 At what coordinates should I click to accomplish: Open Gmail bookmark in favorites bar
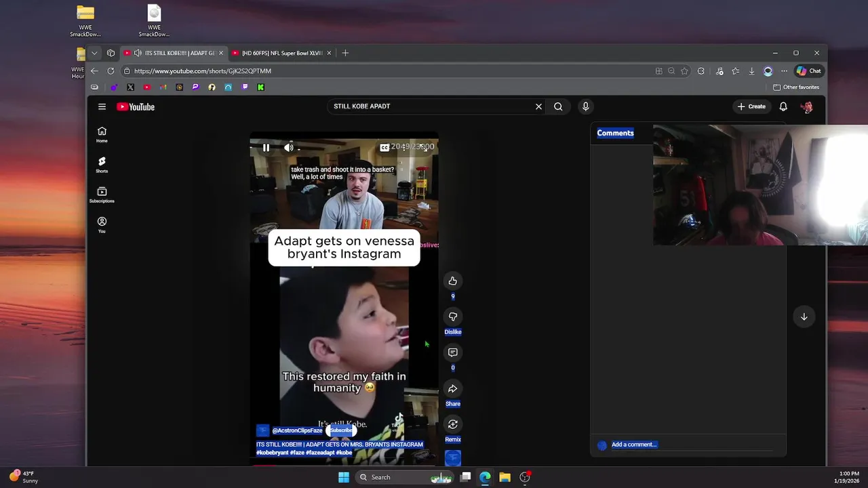[163, 87]
